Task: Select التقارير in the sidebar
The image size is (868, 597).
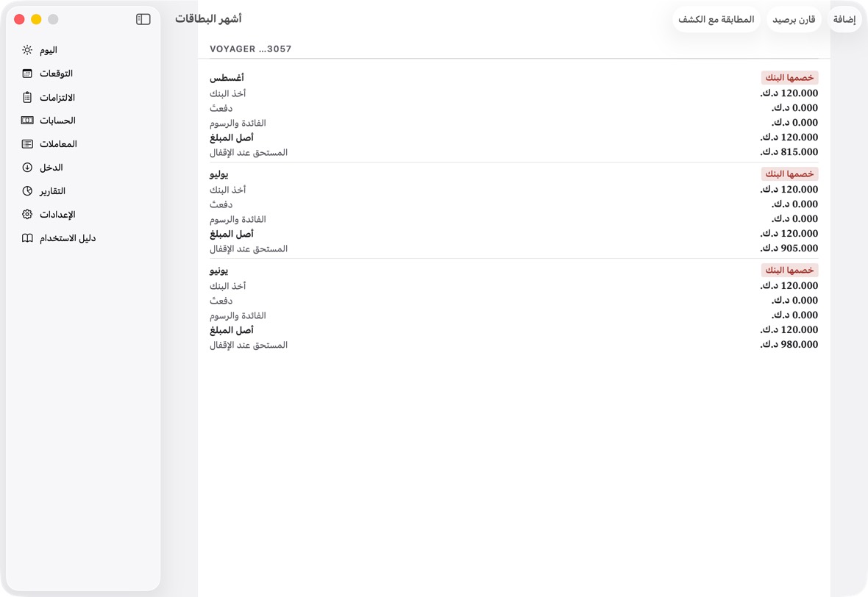Action: click(x=52, y=191)
